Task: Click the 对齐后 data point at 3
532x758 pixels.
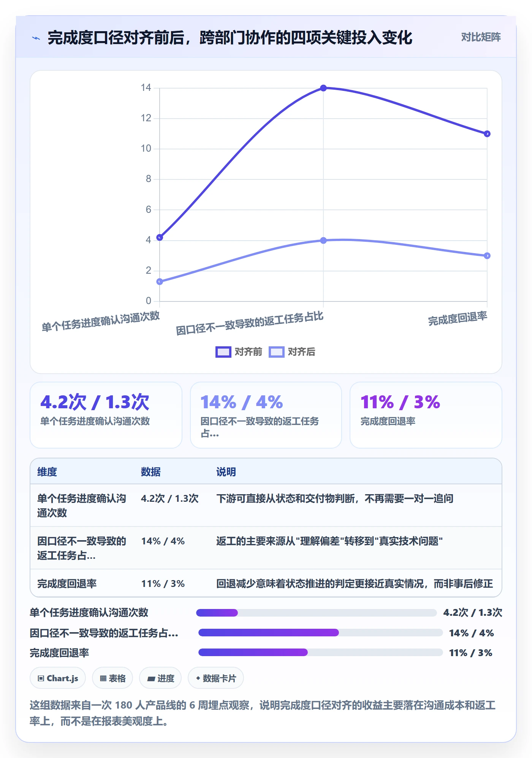Action: (487, 256)
